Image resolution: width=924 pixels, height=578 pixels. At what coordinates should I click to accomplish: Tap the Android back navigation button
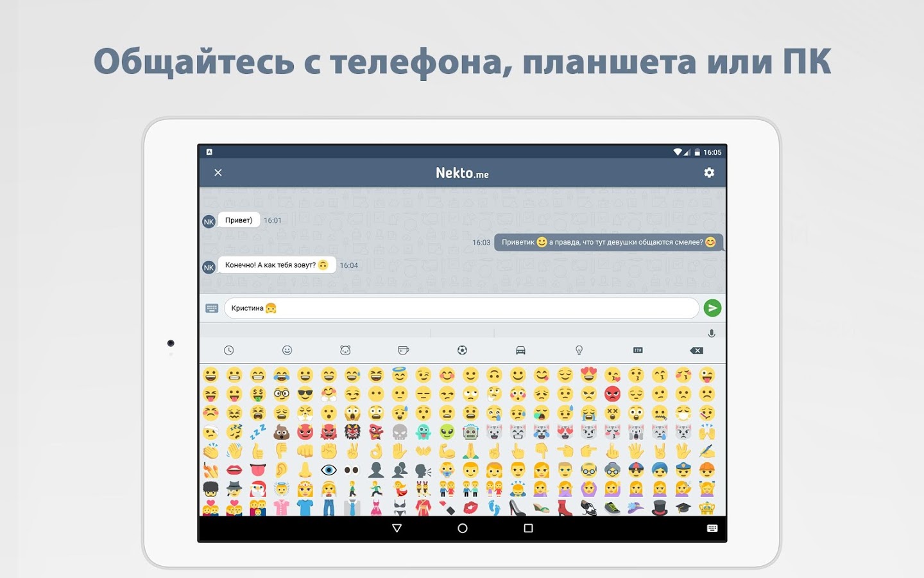tap(397, 528)
